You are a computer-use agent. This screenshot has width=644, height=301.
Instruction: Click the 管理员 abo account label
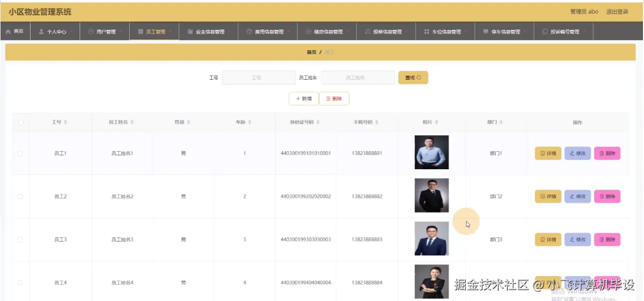pyautogui.click(x=584, y=12)
